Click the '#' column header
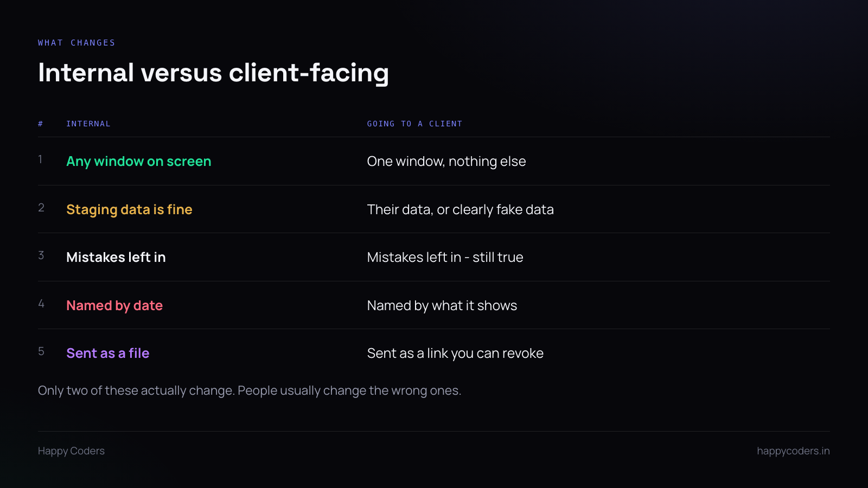This screenshot has width=868, height=488. coord(41,124)
